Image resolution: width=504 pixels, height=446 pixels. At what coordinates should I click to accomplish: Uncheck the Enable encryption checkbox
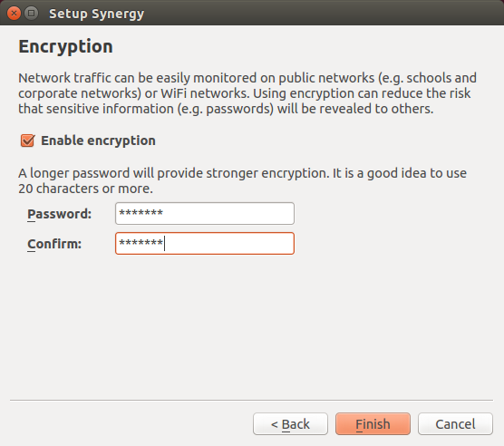click(27, 141)
